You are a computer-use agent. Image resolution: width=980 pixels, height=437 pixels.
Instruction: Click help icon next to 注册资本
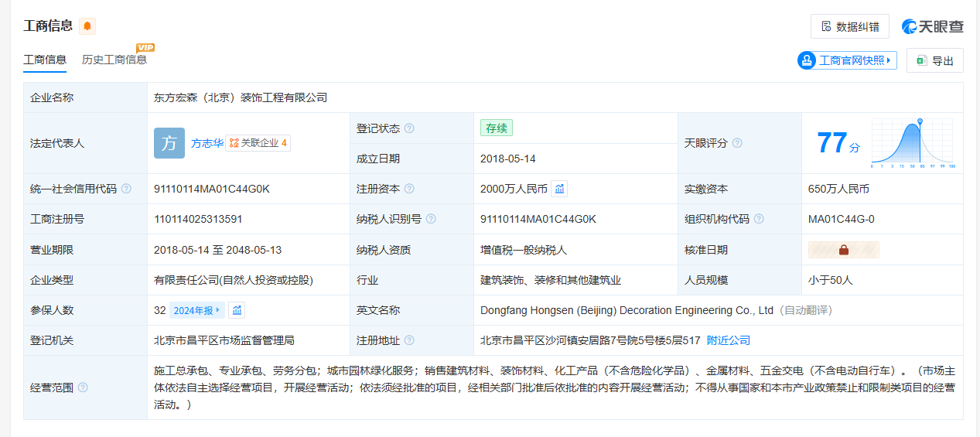tap(409, 189)
